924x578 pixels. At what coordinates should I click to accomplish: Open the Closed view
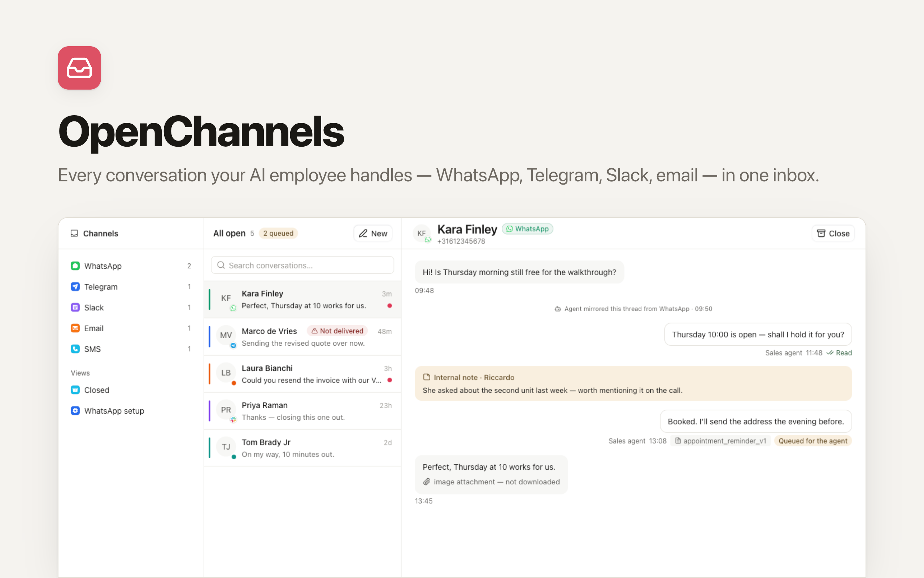coord(131,390)
